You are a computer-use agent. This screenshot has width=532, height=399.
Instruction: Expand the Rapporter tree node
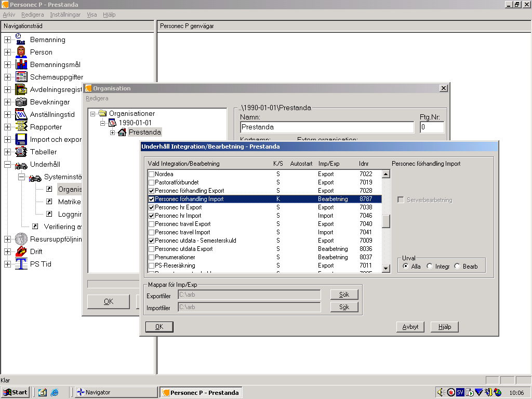point(7,127)
